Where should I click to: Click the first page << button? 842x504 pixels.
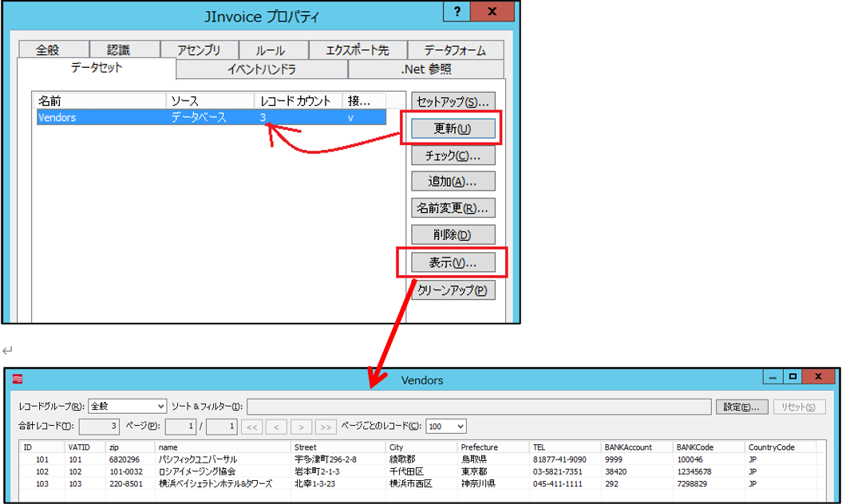252,427
